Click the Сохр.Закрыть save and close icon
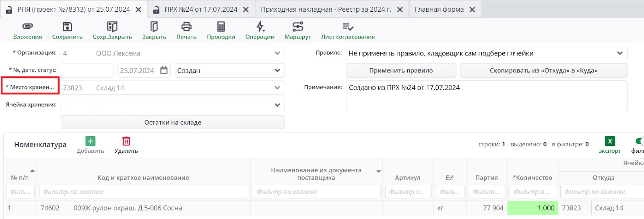The image size is (644, 219). pyautogui.click(x=112, y=27)
